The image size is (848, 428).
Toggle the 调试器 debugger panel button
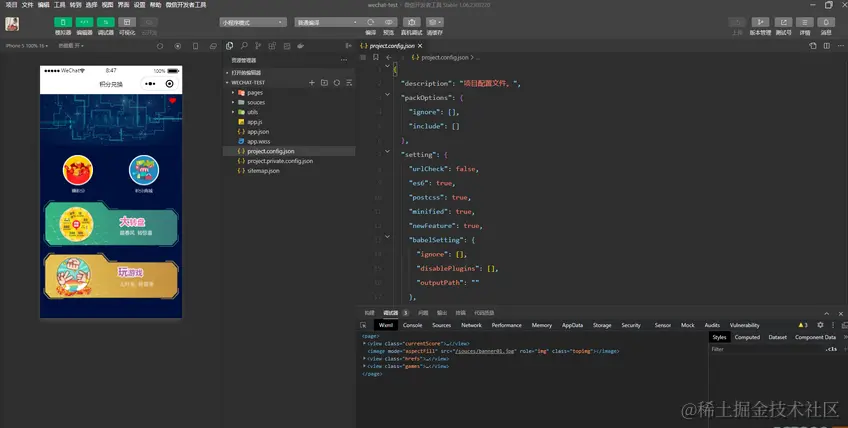[x=105, y=22]
